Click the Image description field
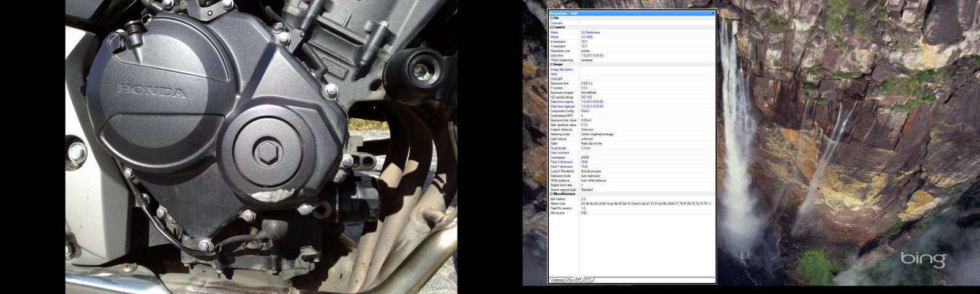The height and width of the screenshot is (294, 980). [647, 69]
